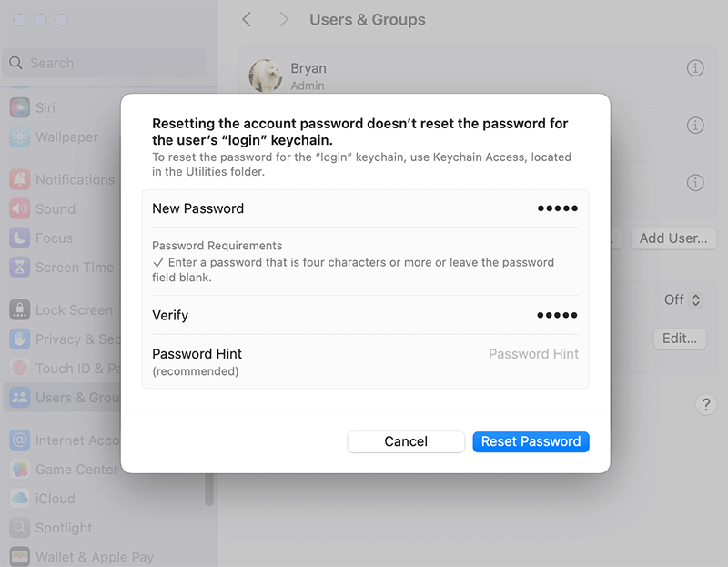This screenshot has width=728, height=567.
Task: Click the Password Hint input field
Action: click(x=533, y=353)
